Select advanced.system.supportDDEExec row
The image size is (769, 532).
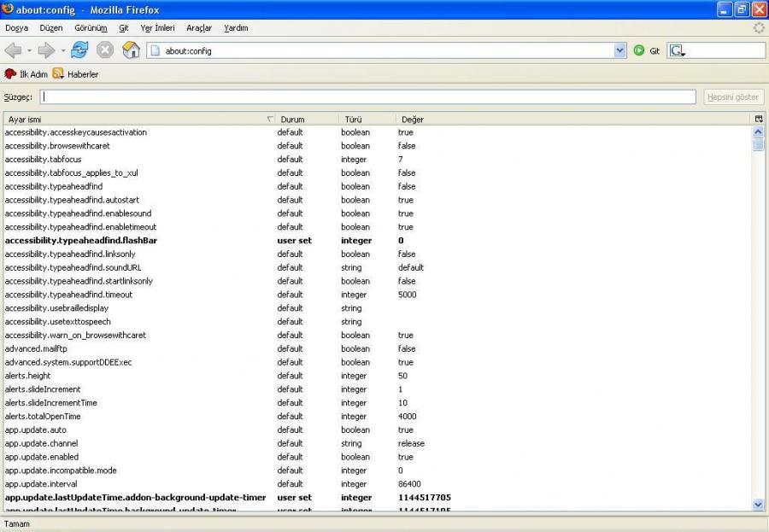pos(378,362)
